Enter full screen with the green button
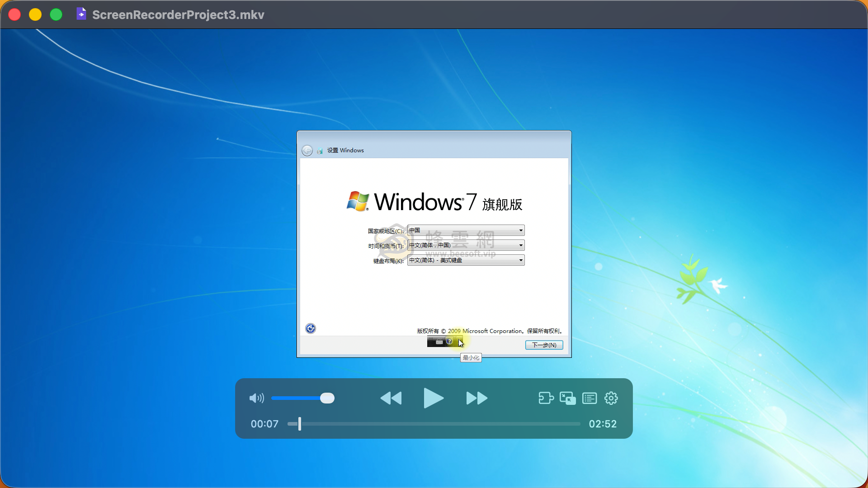The image size is (868, 488). pos(56,14)
